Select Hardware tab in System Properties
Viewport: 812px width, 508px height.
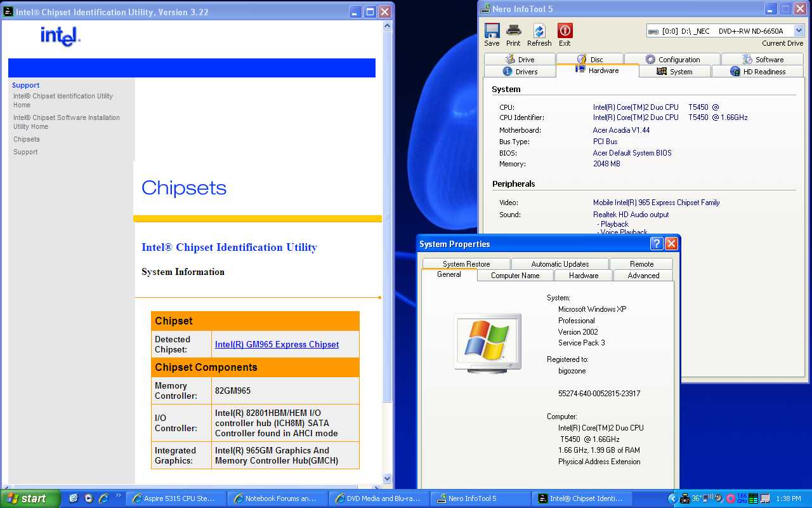584,275
